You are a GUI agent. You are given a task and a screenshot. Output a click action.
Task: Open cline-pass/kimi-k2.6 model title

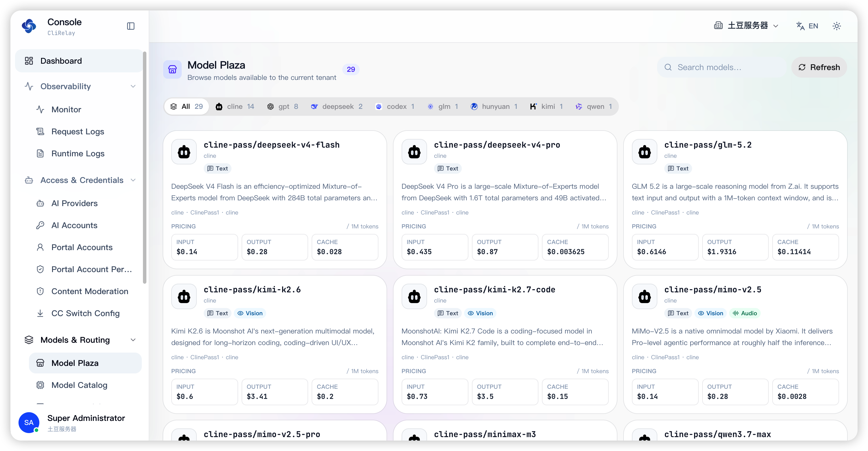pos(252,289)
